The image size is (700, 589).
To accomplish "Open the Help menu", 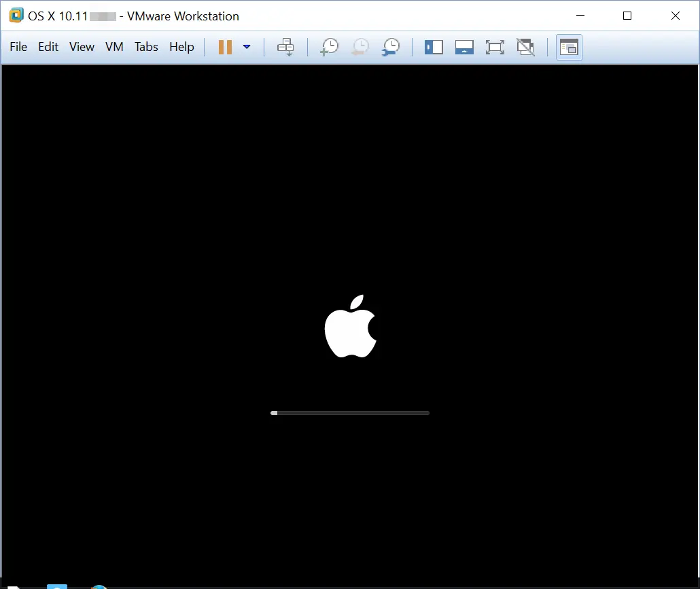I will [x=181, y=47].
